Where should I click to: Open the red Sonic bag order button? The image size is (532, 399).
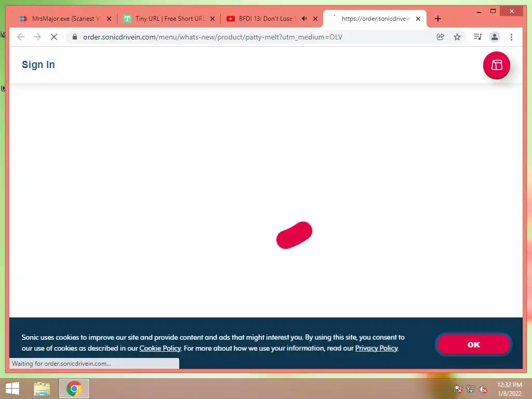pos(496,65)
